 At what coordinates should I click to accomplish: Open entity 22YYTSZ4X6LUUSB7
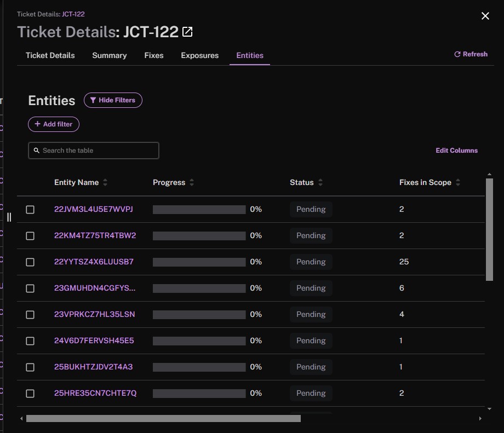(x=94, y=262)
